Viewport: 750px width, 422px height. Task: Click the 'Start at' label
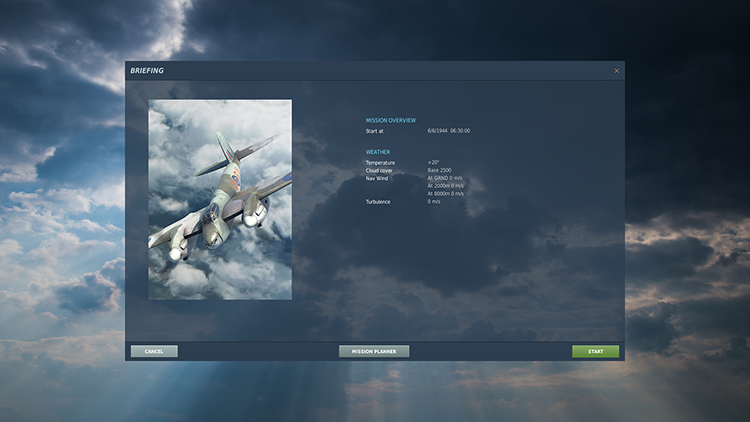pyautogui.click(x=375, y=131)
